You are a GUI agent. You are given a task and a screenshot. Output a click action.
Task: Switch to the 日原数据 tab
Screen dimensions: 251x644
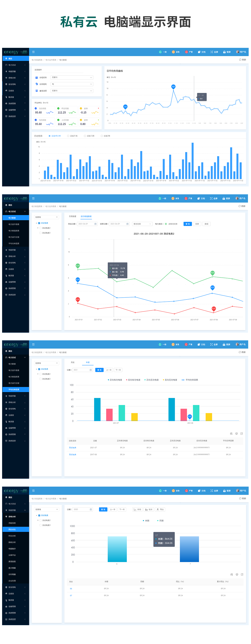coord(73,217)
